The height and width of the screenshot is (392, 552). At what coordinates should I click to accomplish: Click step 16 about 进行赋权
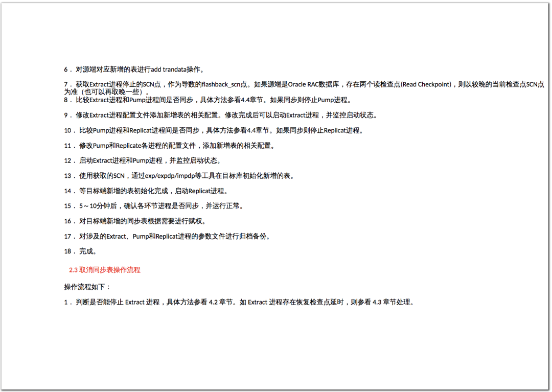point(135,221)
